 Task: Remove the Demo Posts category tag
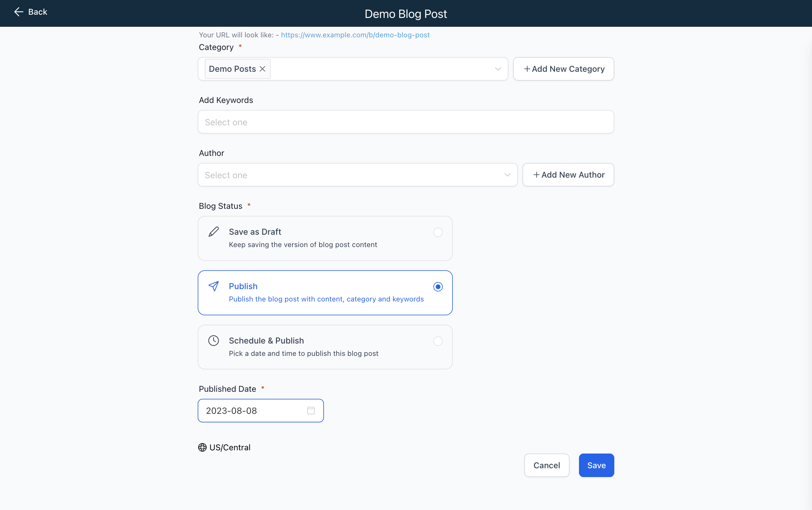(262, 69)
